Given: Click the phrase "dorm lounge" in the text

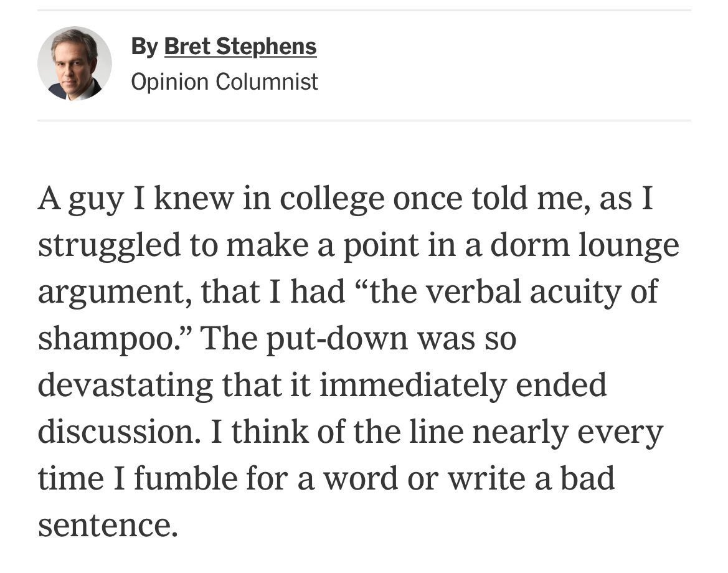Looking at the screenshot, I should (x=585, y=245).
